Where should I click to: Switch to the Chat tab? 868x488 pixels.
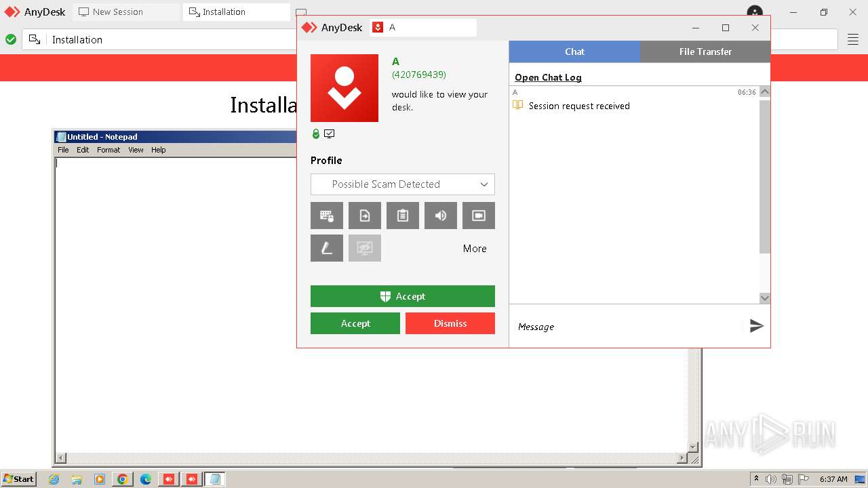574,52
